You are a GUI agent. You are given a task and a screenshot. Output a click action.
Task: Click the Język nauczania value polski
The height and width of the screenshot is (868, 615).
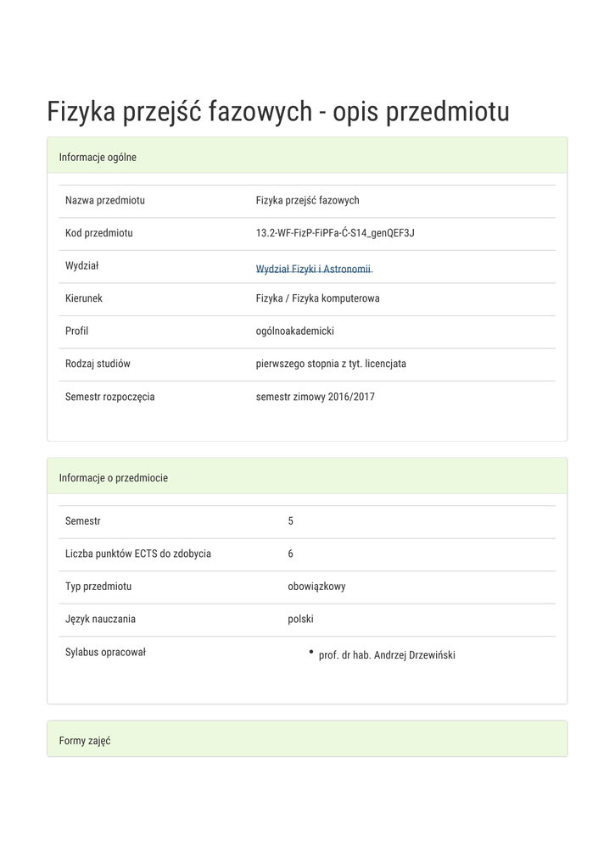[300, 619]
